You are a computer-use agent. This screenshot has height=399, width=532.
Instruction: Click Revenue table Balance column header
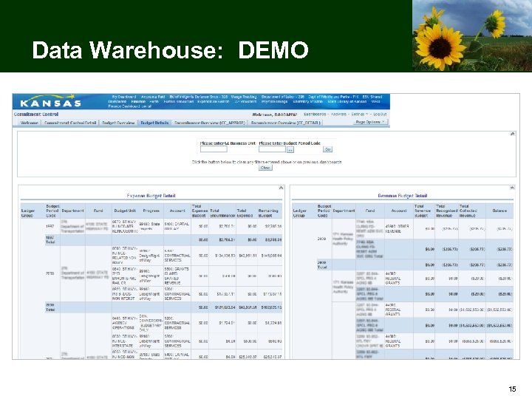[499, 211]
